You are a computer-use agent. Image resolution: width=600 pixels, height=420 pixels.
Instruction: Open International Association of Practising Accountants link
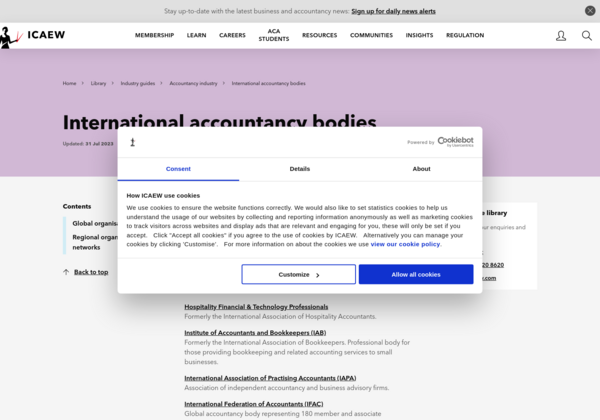270,378
